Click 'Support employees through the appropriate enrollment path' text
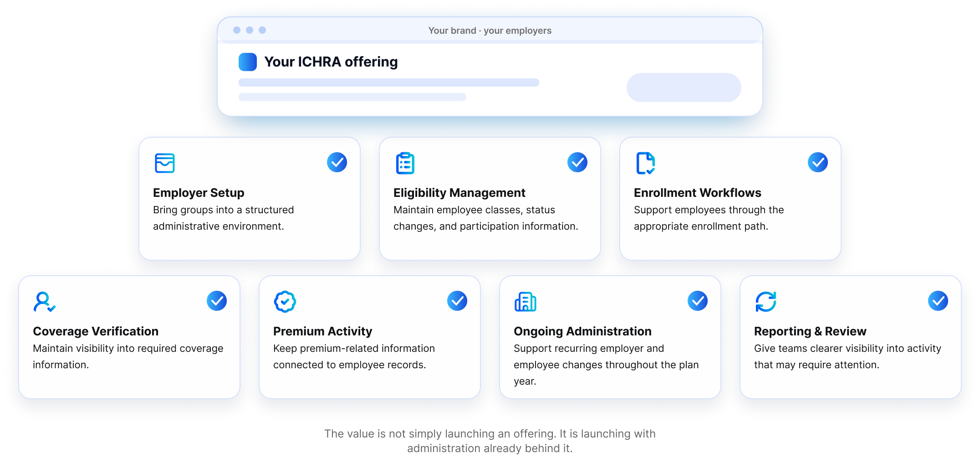 [x=709, y=218]
